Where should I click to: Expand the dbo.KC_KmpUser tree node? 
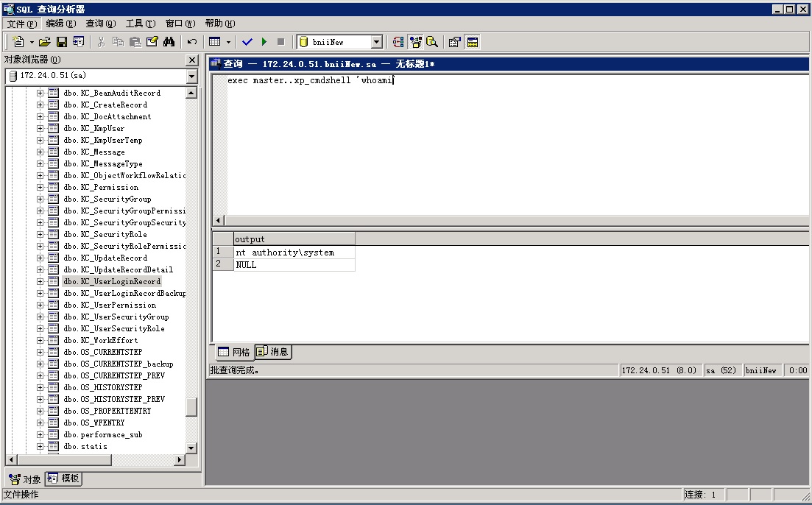coord(40,128)
